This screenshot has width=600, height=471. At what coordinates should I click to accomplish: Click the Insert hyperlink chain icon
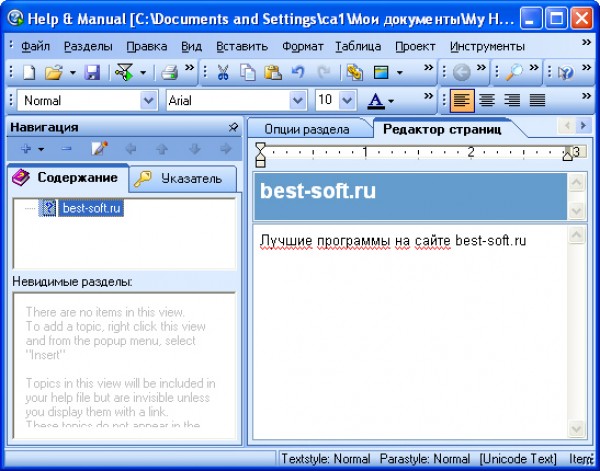coord(355,72)
